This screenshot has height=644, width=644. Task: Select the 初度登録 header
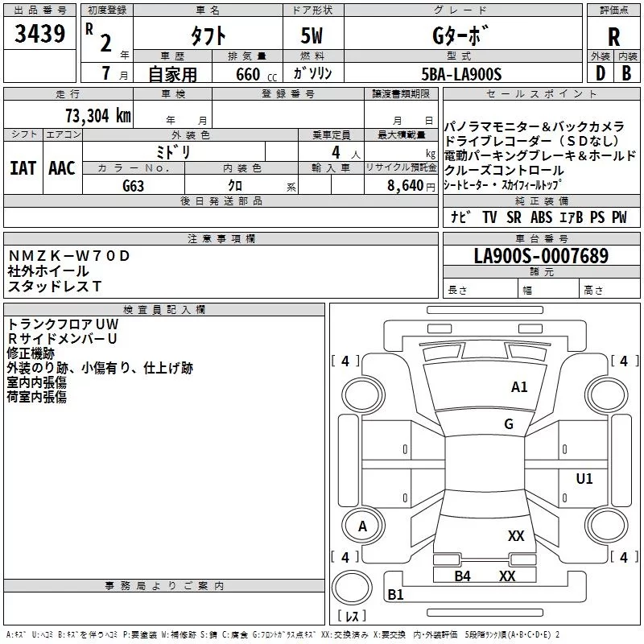(107, 10)
